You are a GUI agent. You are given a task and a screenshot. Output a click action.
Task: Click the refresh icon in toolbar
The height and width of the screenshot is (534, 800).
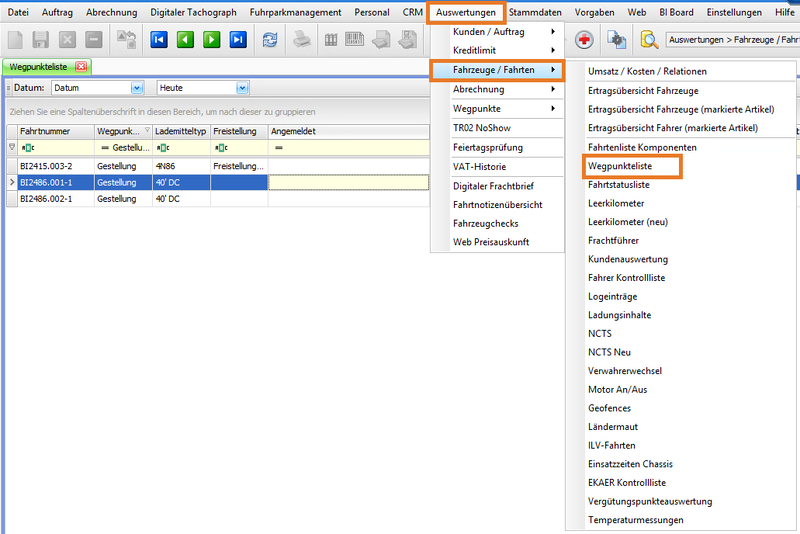click(270, 40)
